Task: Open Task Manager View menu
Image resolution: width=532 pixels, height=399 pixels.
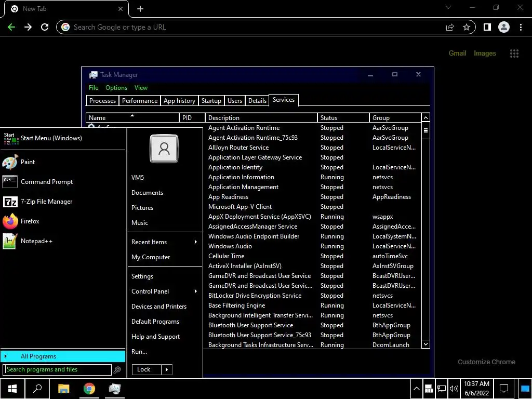Action: coord(141,87)
